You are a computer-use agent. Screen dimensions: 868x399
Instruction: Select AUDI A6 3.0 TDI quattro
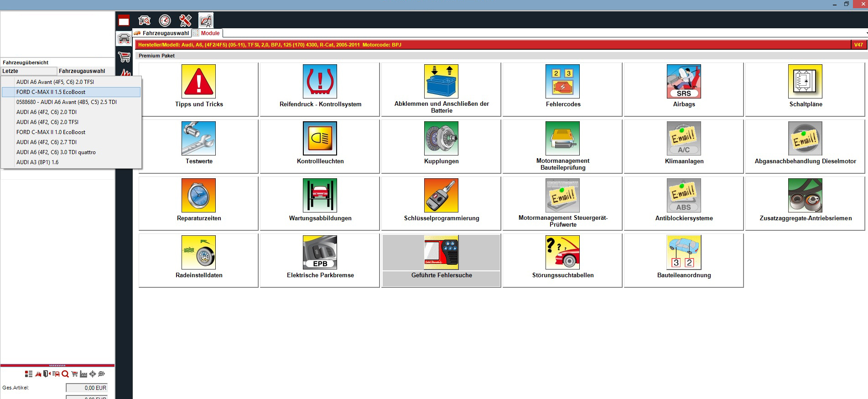pos(71,152)
